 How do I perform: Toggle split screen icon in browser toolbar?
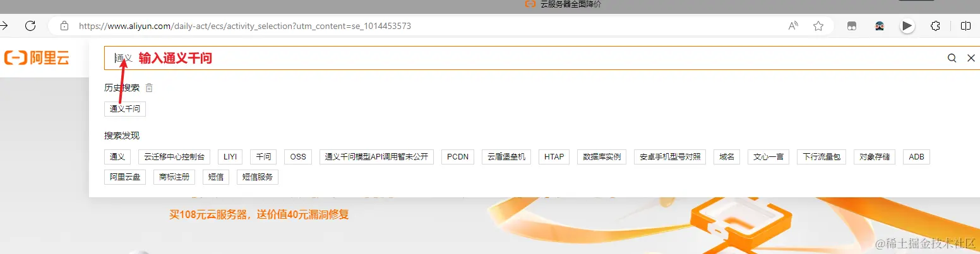pyautogui.click(x=965, y=26)
